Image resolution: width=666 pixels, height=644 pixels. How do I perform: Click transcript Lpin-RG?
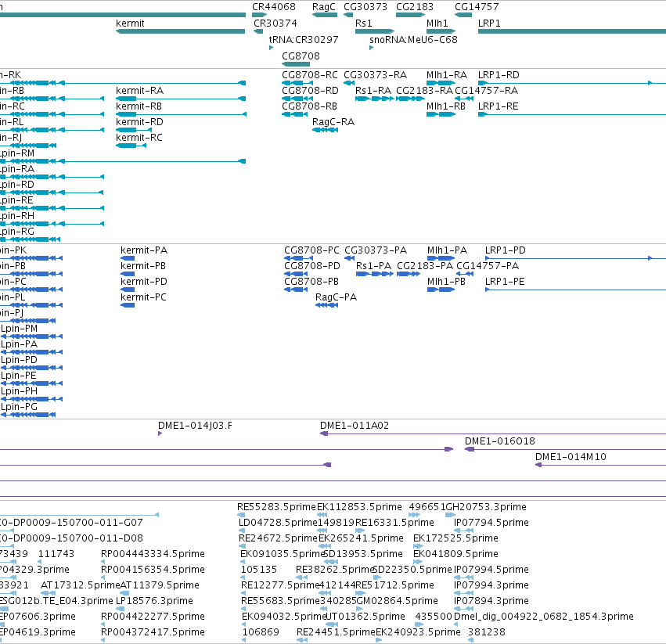17,232
